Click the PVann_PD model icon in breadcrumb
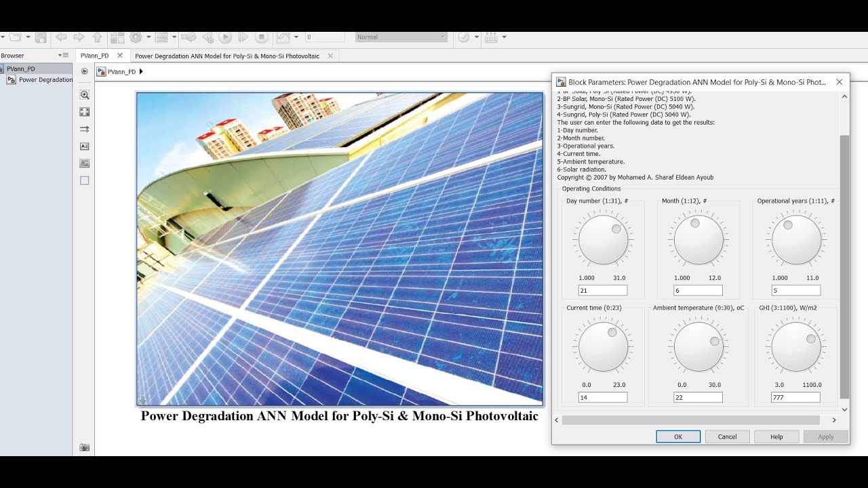 point(101,71)
